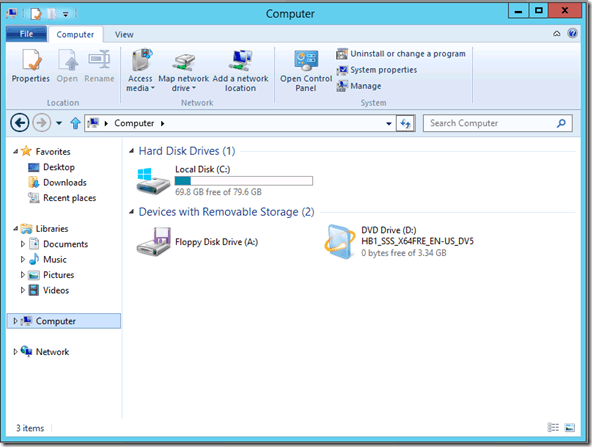Select the Music library
This screenshot has height=447, width=592.
[x=55, y=259]
